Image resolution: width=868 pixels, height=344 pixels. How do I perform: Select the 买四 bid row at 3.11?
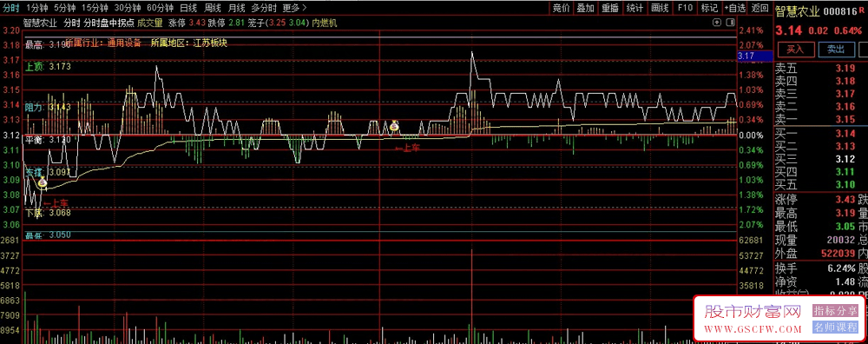pyautogui.click(x=819, y=172)
